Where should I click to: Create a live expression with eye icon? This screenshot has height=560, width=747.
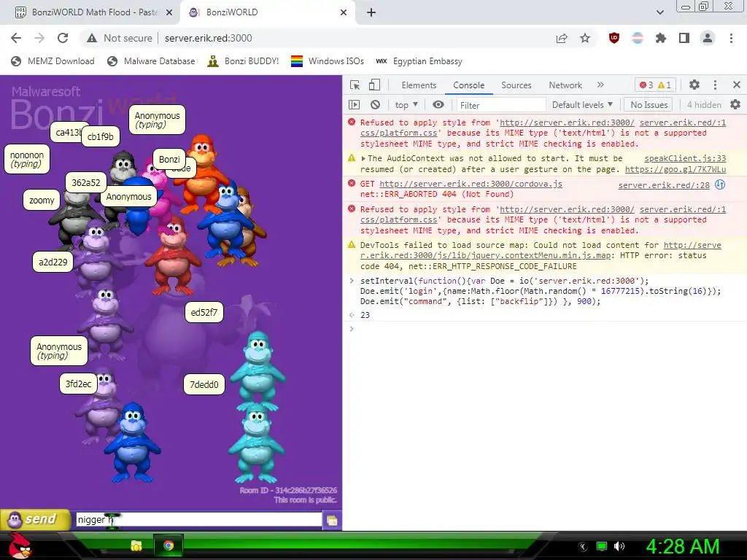[x=438, y=105]
